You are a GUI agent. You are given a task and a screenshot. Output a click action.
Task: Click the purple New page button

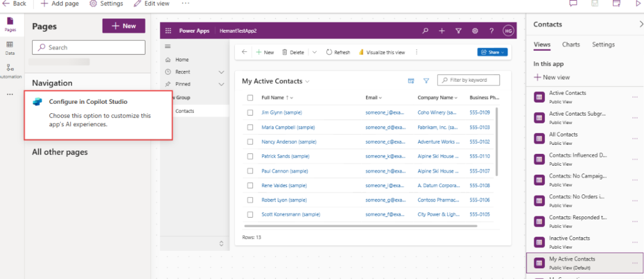tap(123, 26)
